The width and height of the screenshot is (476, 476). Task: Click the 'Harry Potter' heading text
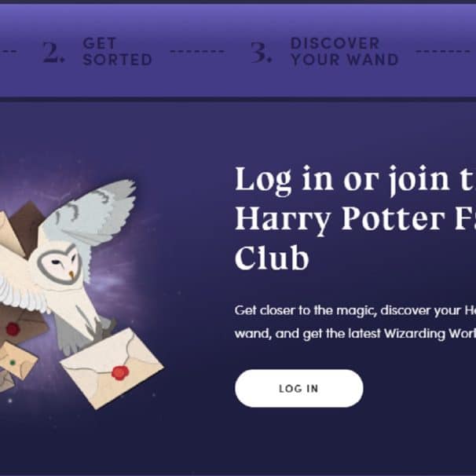click(339, 219)
